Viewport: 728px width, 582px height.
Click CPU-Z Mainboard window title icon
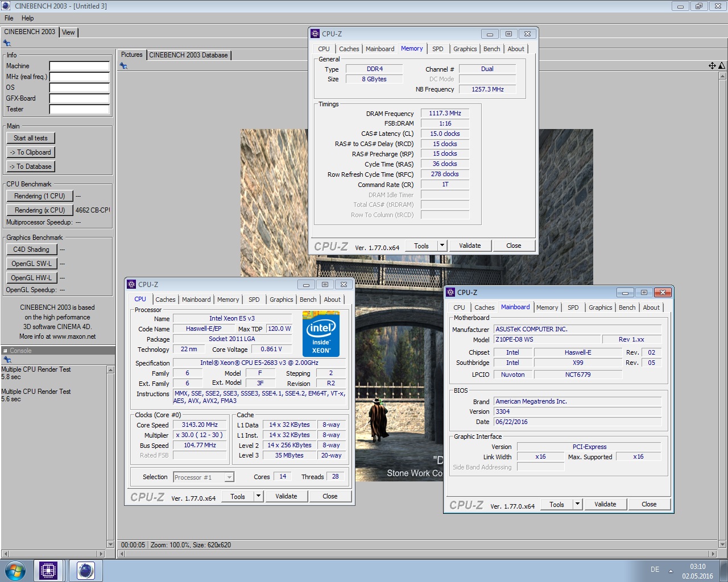(x=450, y=292)
